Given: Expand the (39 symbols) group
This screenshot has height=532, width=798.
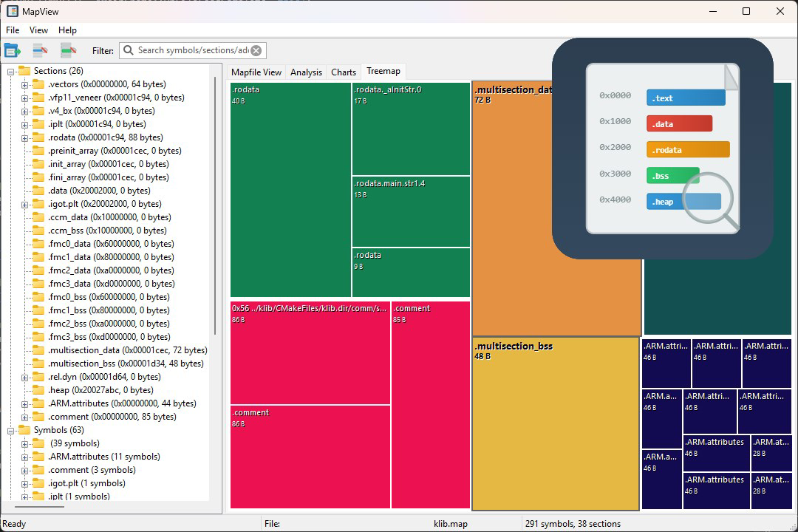Looking at the screenshot, I should click(24, 444).
